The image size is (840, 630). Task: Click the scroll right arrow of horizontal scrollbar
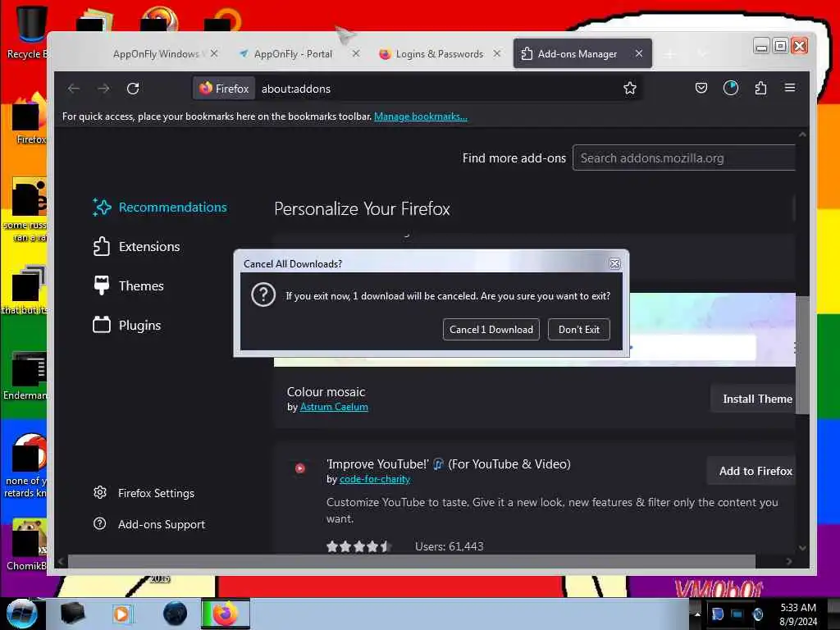coord(788,561)
